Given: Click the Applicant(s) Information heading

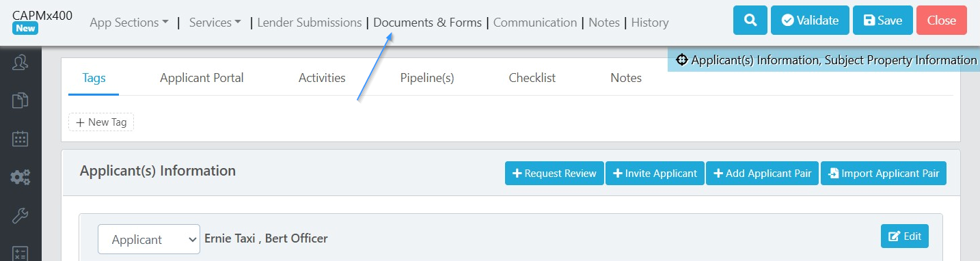Looking at the screenshot, I should click(x=158, y=171).
